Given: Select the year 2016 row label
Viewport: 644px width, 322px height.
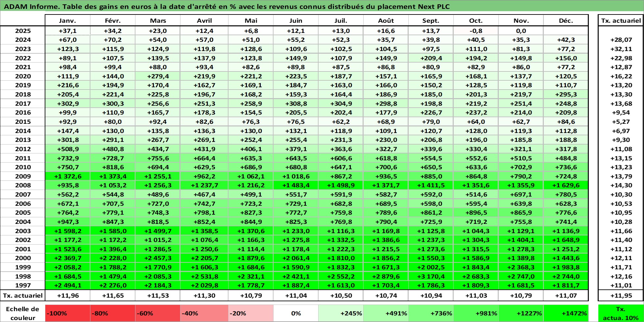Looking at the screenshot, I should [x=23, y=113].
